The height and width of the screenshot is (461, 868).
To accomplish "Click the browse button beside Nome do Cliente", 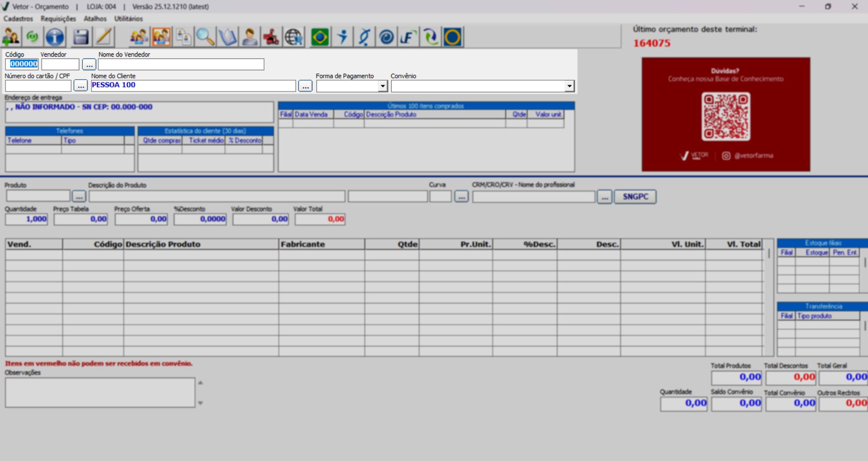I will pyautogui.click(x=305, y=86).
